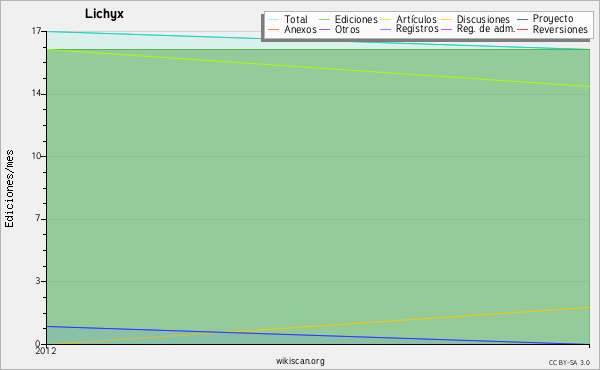Click the purple Otros color line swatch
The image size is (600, 370).
tap(324, 29)
